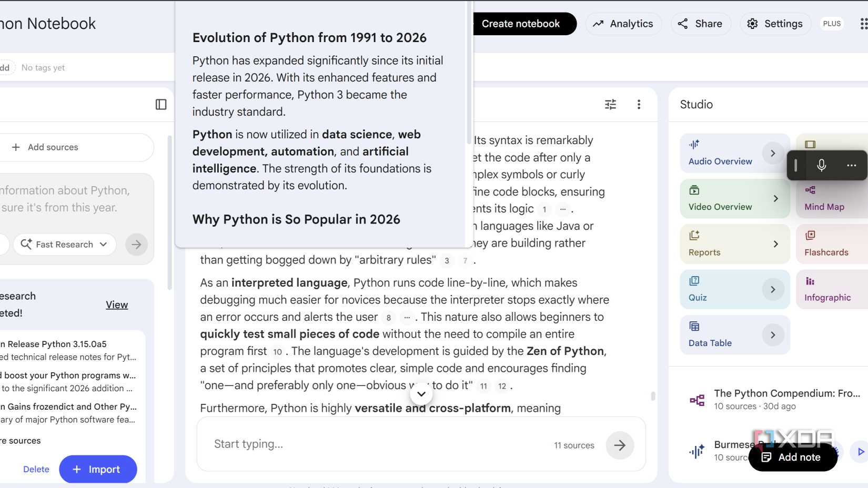Create Flashcards in the Studio
868x488 pixels.
point(831,244)
